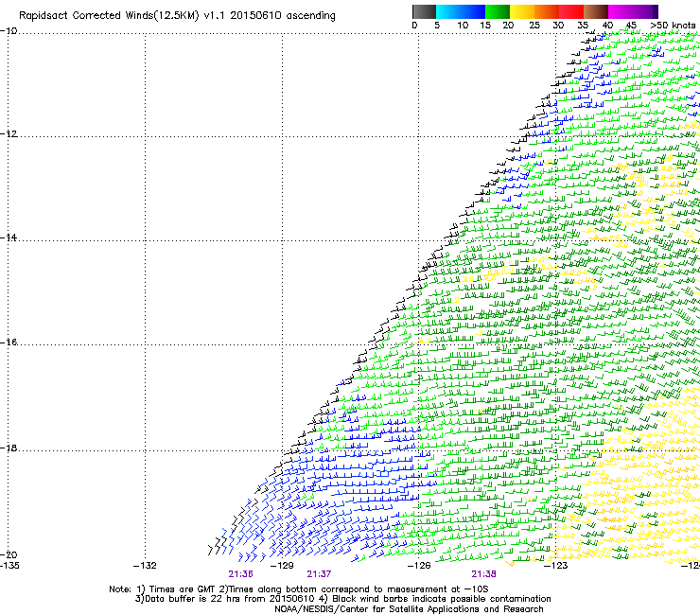Click the '-20' latitude axis label
This screenshot has height=615, width=700.
(x=9, y=554)
